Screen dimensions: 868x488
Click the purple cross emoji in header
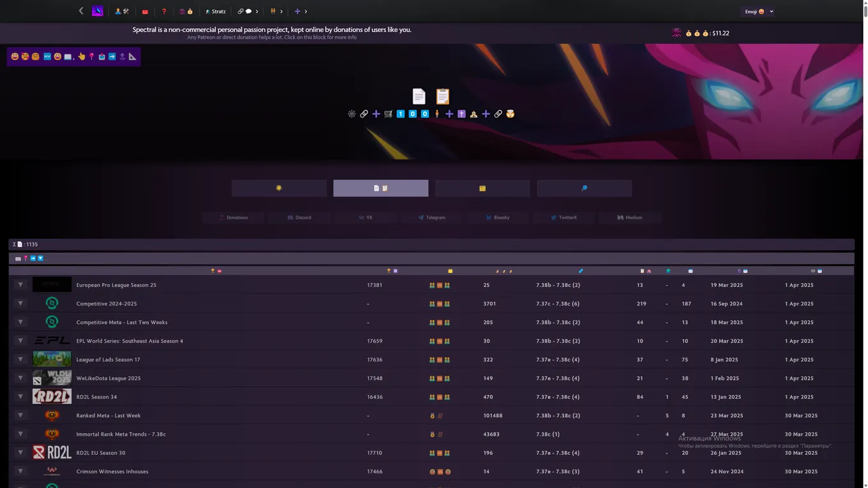tap(461, 114)
